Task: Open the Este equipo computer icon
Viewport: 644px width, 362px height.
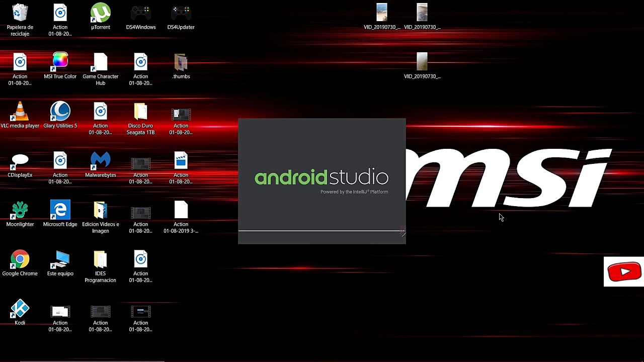Action: (60, 259)
